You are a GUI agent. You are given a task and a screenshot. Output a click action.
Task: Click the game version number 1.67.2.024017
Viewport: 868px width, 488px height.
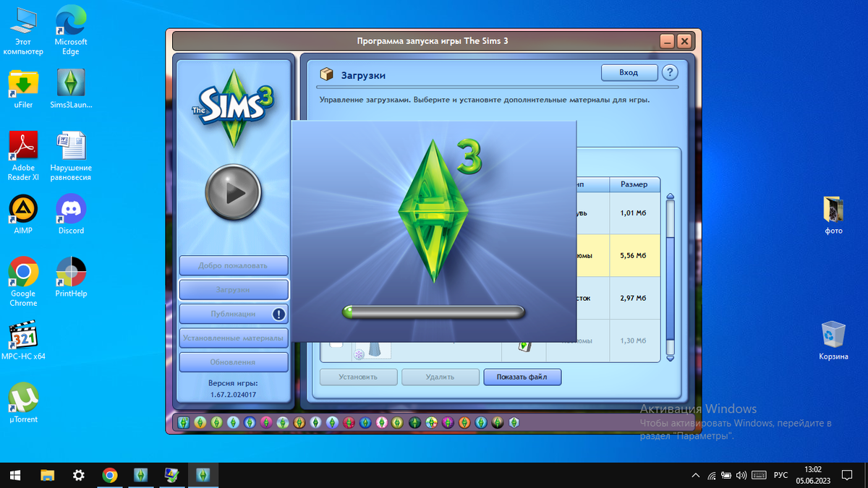pyautogui.click(x=234, y=395)
